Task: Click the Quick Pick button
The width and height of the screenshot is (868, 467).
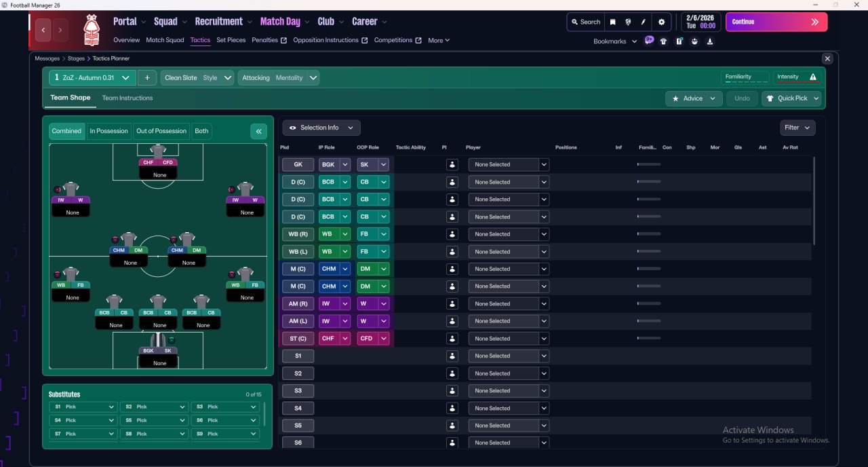Action: (x=791, y=98)
